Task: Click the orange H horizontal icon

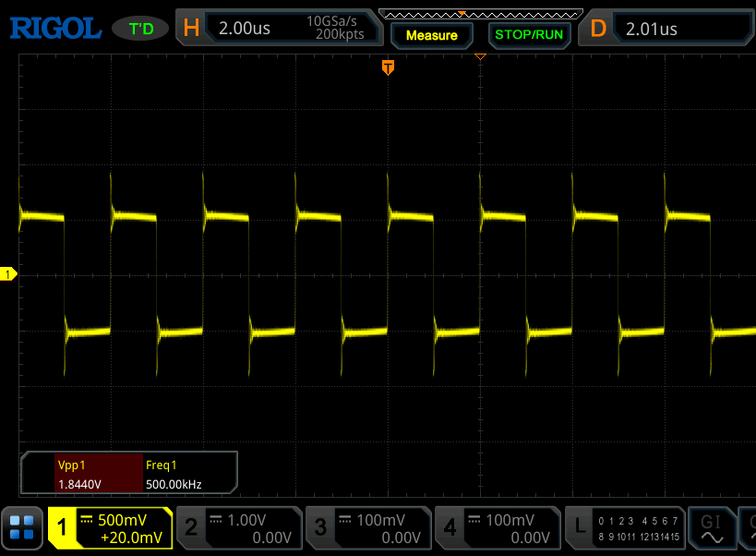Action: 191,29
